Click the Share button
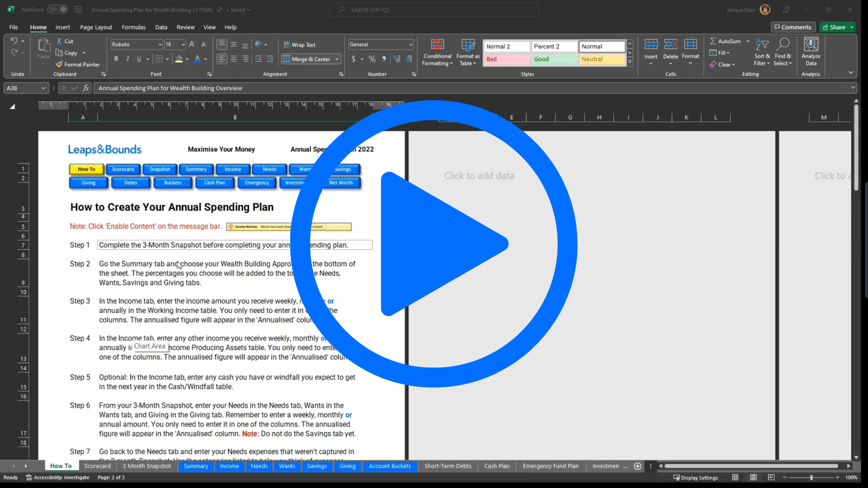 834,27
